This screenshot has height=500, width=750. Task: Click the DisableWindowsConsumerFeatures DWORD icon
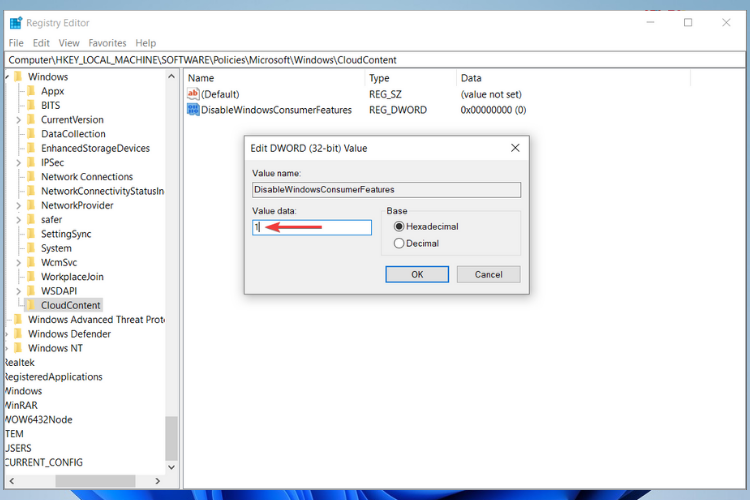point(193,110)
